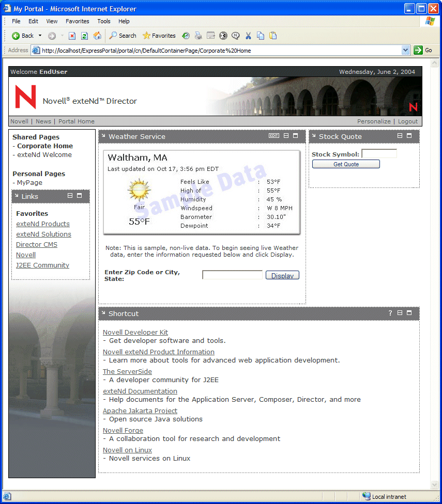Collapse the Weather Service portlet arrow
The image size is (442, 504).
point(103,136)
